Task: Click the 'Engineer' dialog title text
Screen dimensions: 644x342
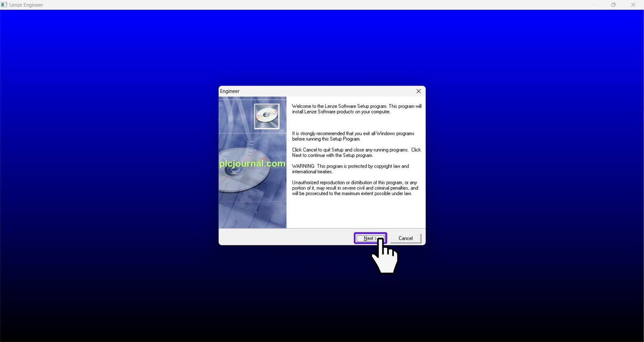Action: pyautogui.click(x=230, y=91)
